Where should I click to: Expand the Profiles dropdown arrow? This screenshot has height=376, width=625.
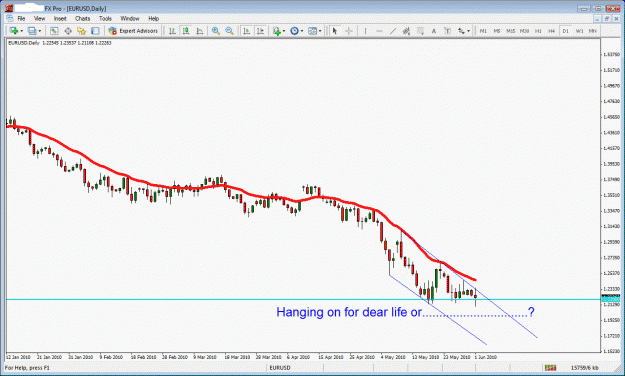[39, 31]
